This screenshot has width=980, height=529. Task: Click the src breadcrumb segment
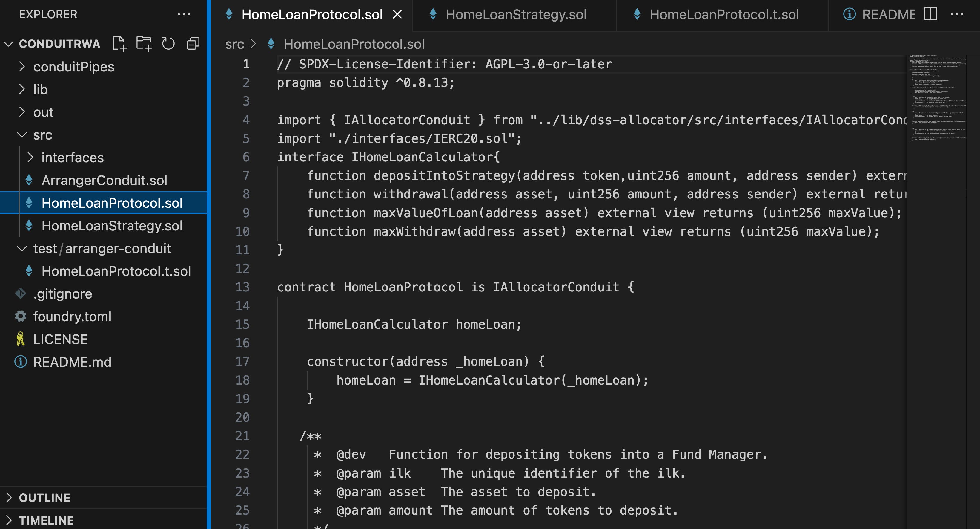[x=234, y=44]
